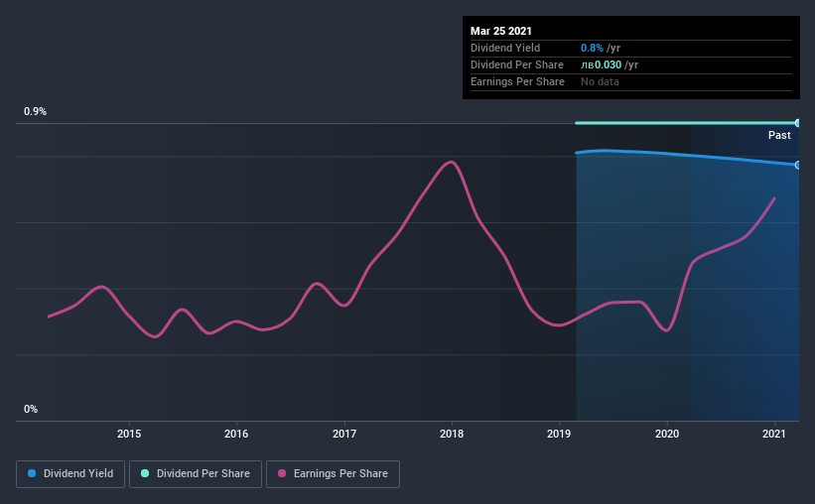Click the 'Past' label on the chart
815x504 pixels.
click(x=779, y=135)
